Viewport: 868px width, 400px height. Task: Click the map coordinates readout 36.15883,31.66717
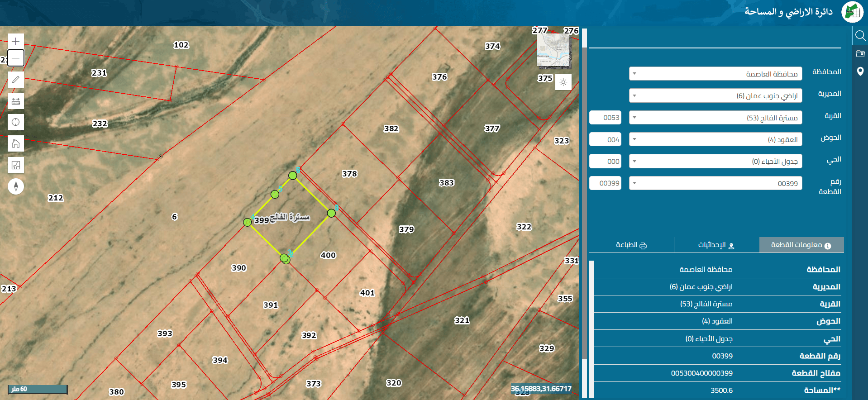click(541, 389)
